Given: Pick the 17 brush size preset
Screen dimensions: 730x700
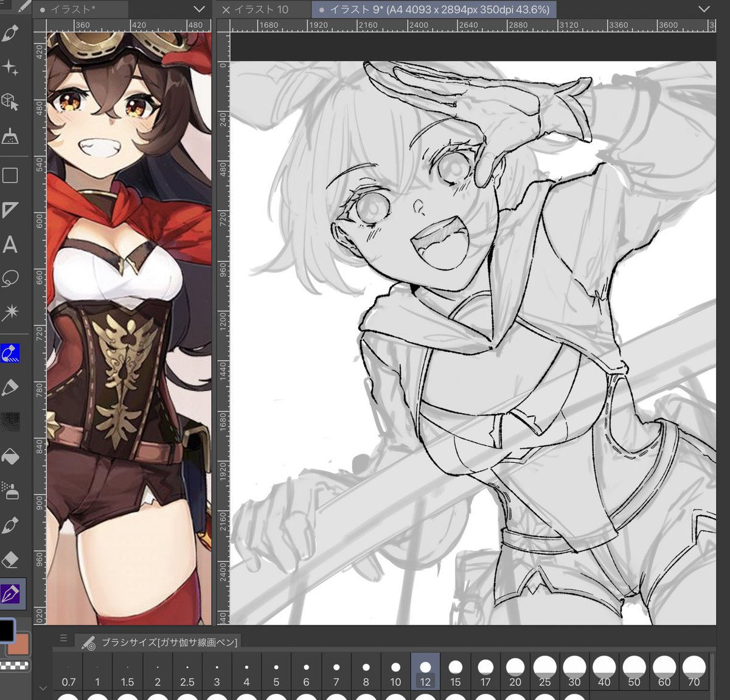Looking at the screenshot, I should pos(485,672).
